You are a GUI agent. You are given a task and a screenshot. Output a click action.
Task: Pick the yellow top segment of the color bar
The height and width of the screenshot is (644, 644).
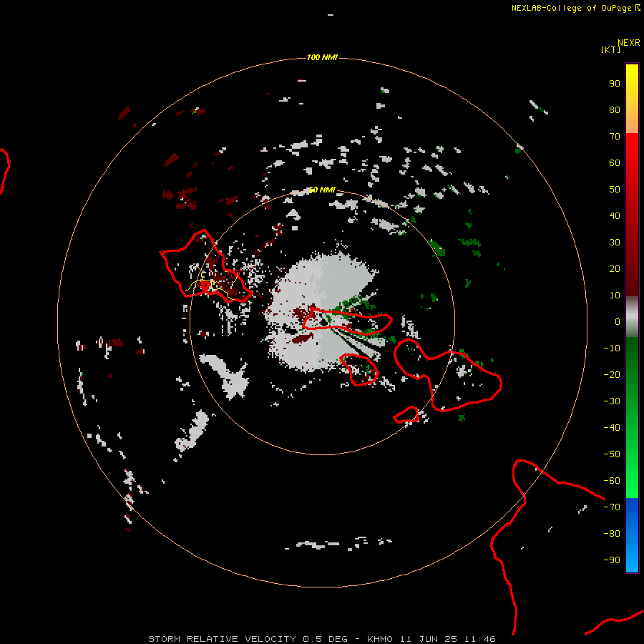(x=632, y=99)
